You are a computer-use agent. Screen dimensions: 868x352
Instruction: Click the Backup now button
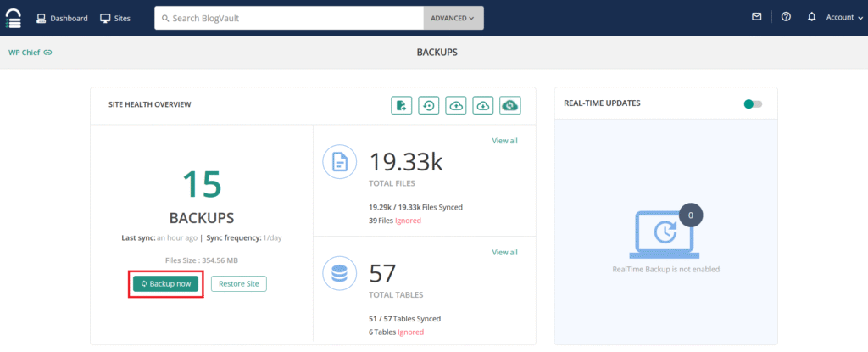165,284
